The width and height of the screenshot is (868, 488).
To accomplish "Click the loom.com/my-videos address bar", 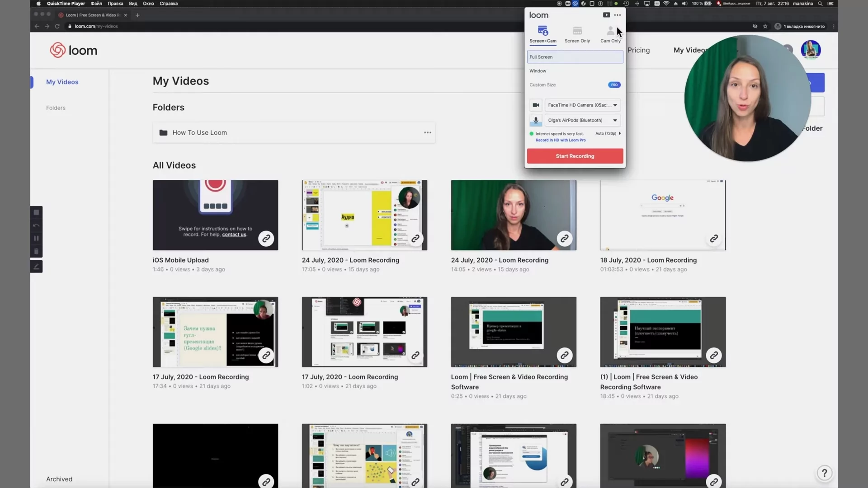I will 96,26.
